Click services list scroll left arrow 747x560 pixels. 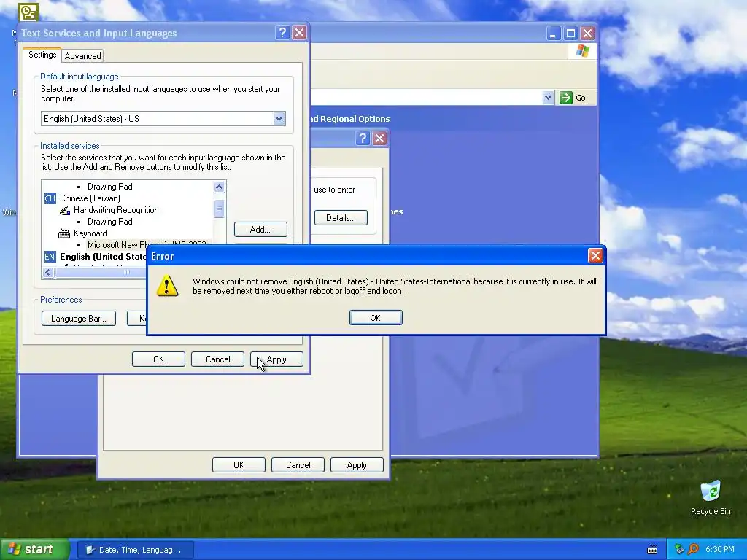pos(47,273)
